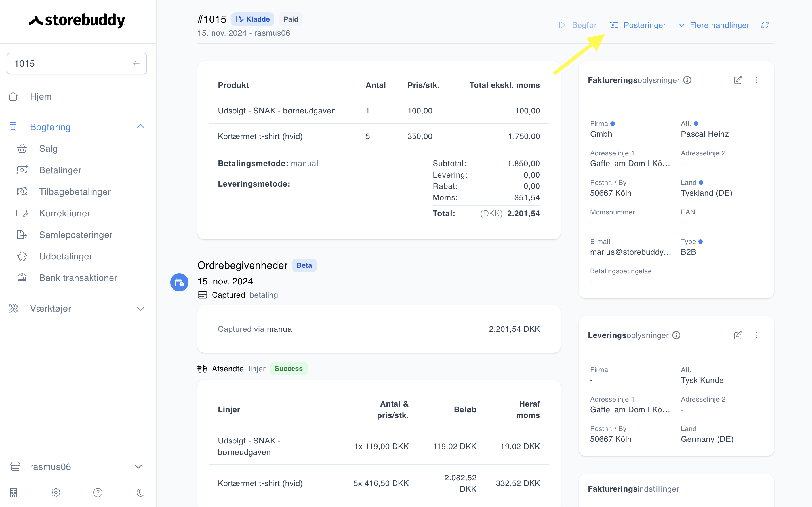Click the Bogføring calculator icon

tap(13, 127)
